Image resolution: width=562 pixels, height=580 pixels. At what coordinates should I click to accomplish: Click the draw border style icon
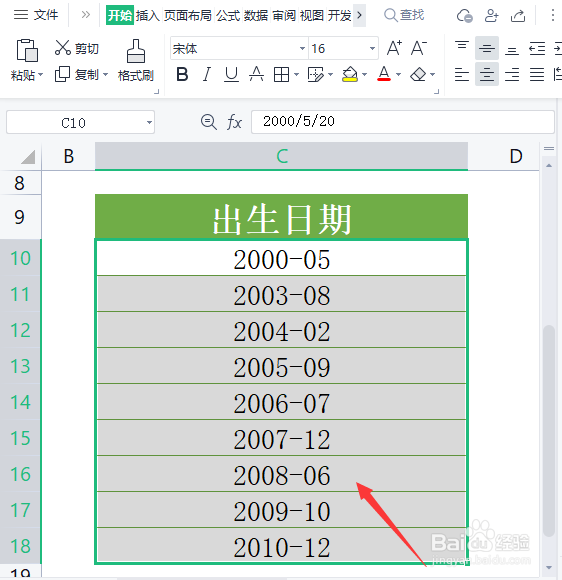315,74
